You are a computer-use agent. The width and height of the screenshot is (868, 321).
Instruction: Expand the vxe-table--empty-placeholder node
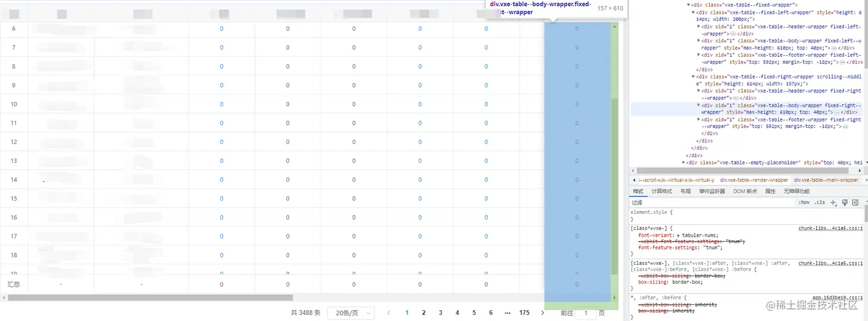[684, 162]
